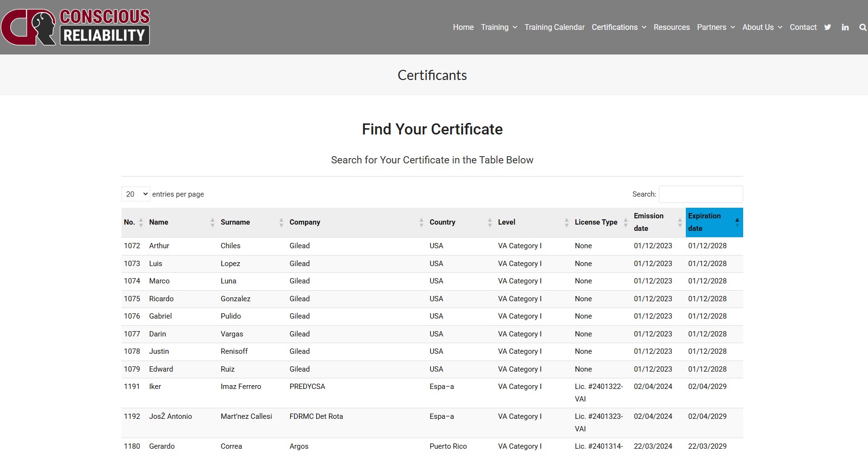The height and width of the screenshot is (455, 868).
Task: Select Home in the navigation menu
Action: pos(463,27)
